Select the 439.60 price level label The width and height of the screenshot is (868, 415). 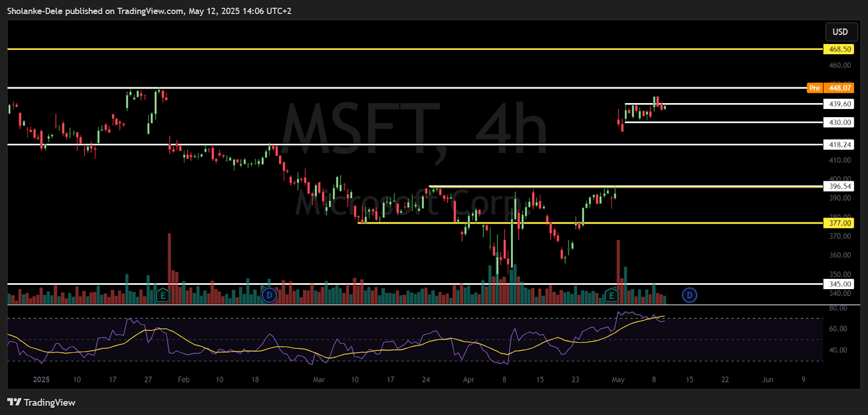pos(839,104)
